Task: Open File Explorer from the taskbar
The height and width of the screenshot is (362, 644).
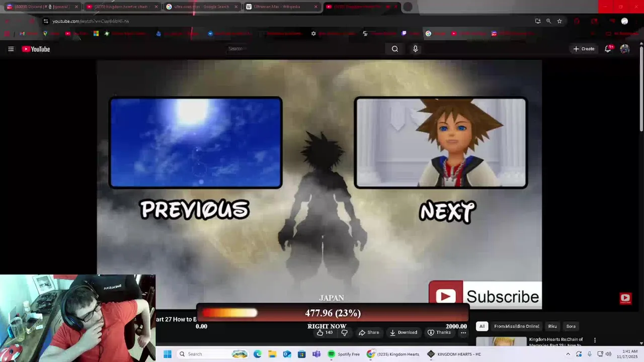Action: 272,354
